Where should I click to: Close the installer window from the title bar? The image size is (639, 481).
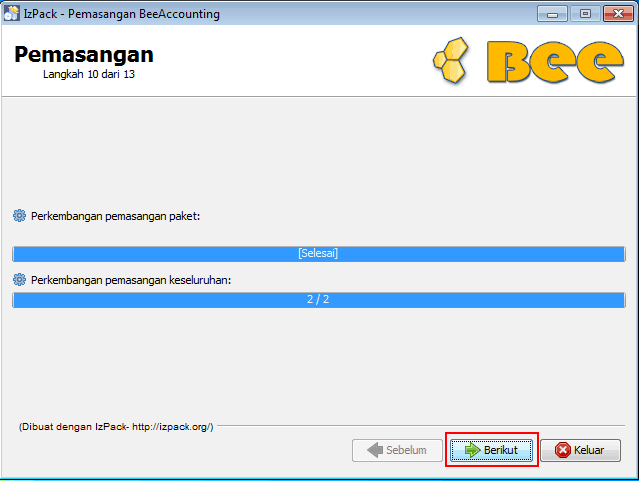(x=618, y=14)
